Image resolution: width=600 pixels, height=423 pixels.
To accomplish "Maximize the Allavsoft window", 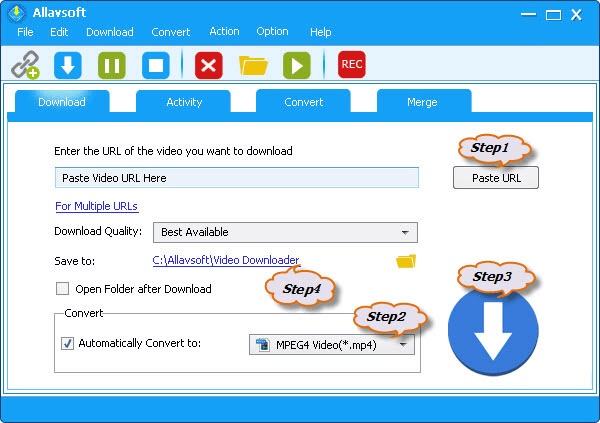I will coord(553,15).
